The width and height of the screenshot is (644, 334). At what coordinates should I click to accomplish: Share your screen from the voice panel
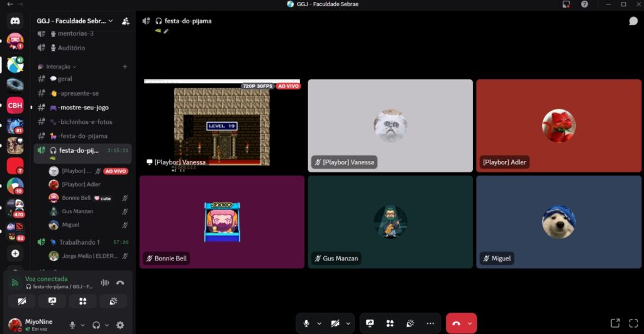click(x=52, y=301)
